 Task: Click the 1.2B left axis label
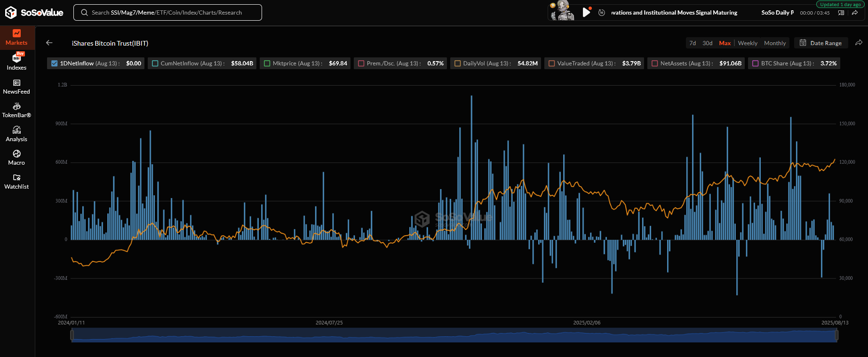click(62, 85)
